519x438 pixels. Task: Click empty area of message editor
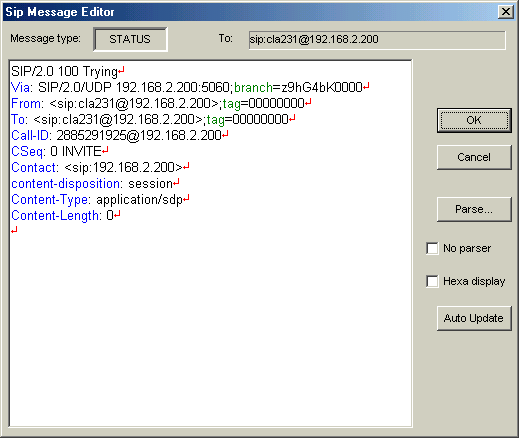210,327
